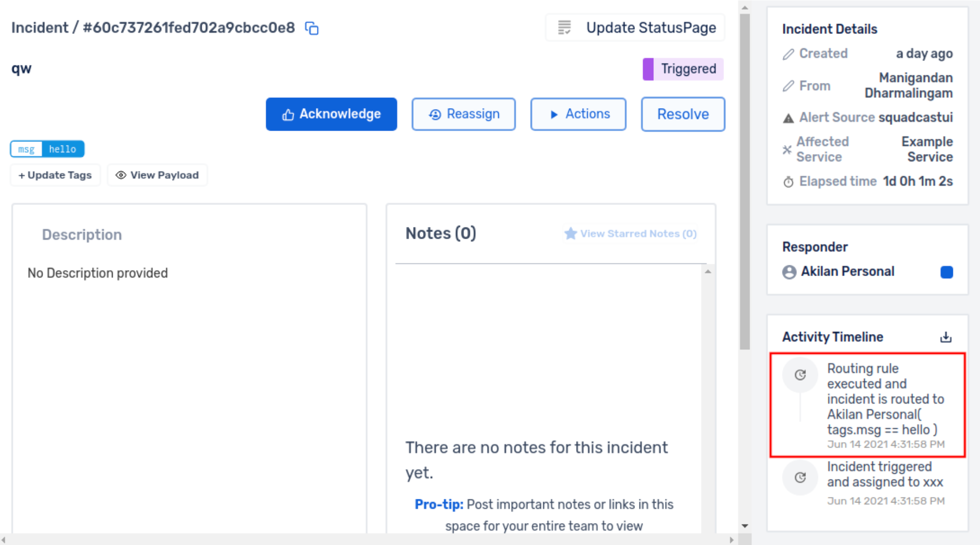Click the View Payload eye icon

pyautogui.click(x=121, y=175)
